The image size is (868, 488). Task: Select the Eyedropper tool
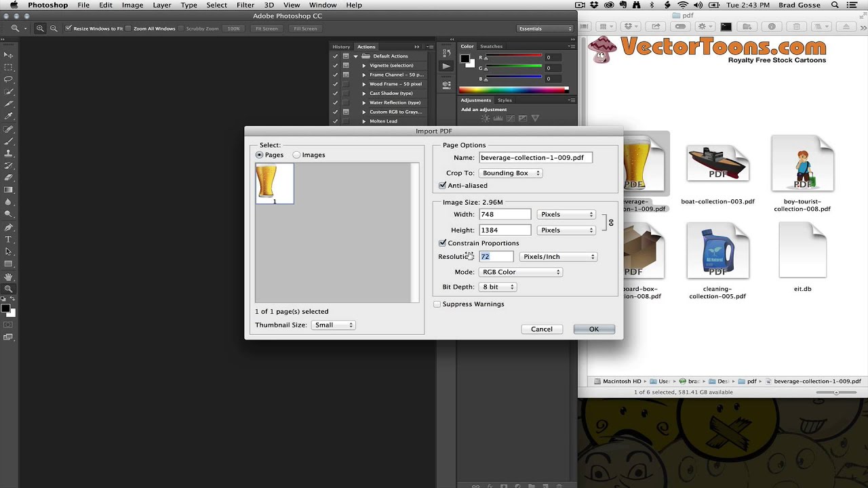[9, 116]
